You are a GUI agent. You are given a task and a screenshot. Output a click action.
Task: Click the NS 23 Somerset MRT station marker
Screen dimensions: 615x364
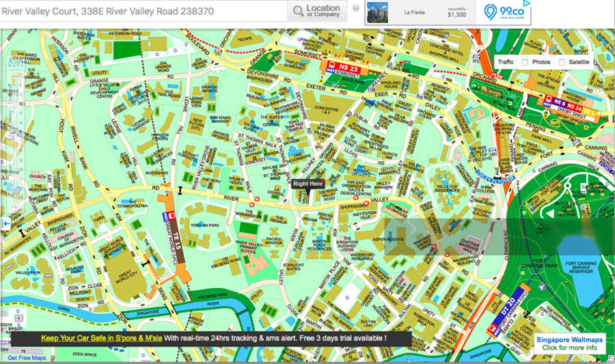[x=345, y=68]
